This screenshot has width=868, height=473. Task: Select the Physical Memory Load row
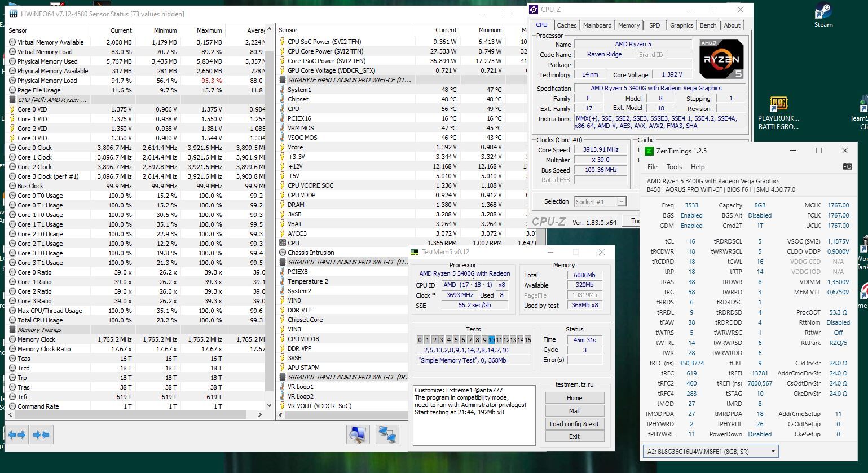pyautogui.click(x=135, y=81)
